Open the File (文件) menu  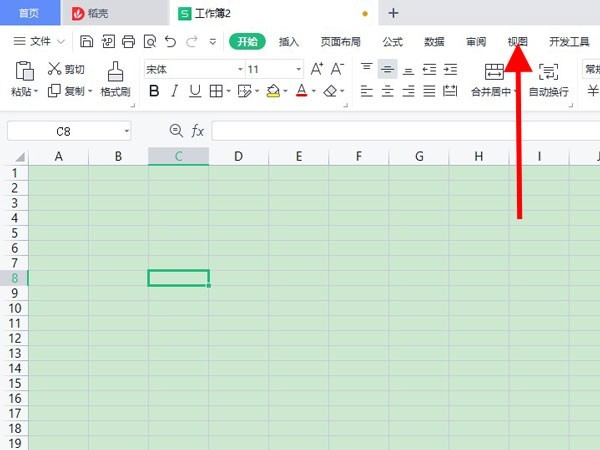click(x=39, y=41)
